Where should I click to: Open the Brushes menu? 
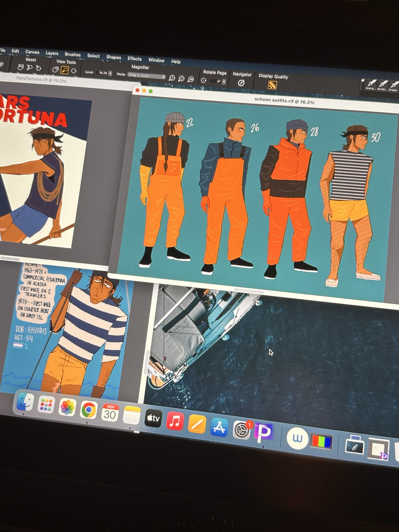[73, 55]
